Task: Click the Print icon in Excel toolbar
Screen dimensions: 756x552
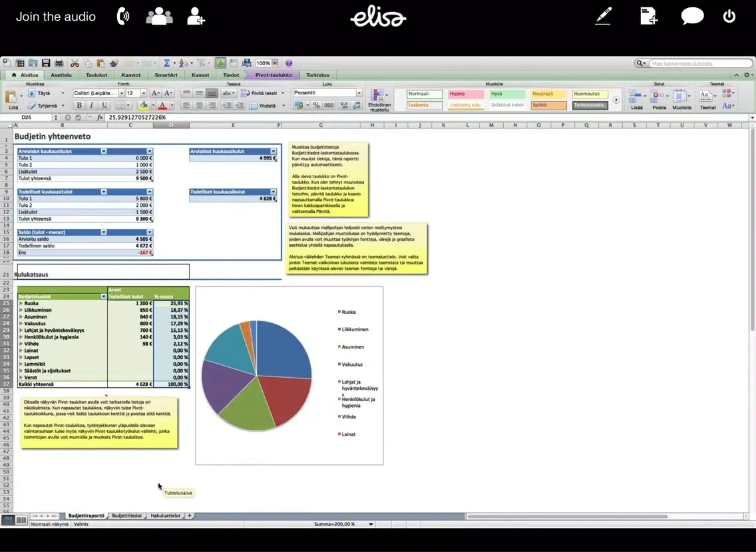Action: pyautogui.click(x=59, y=63)
